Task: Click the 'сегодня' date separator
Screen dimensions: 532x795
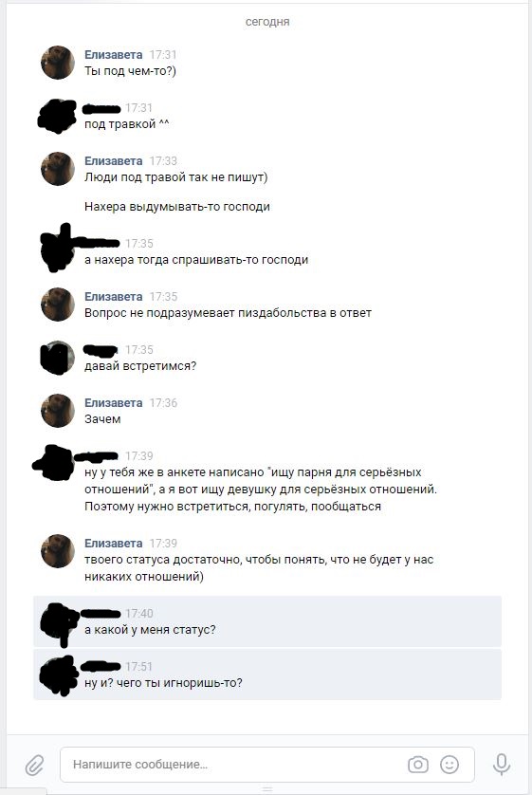Action: coord(267,22)
